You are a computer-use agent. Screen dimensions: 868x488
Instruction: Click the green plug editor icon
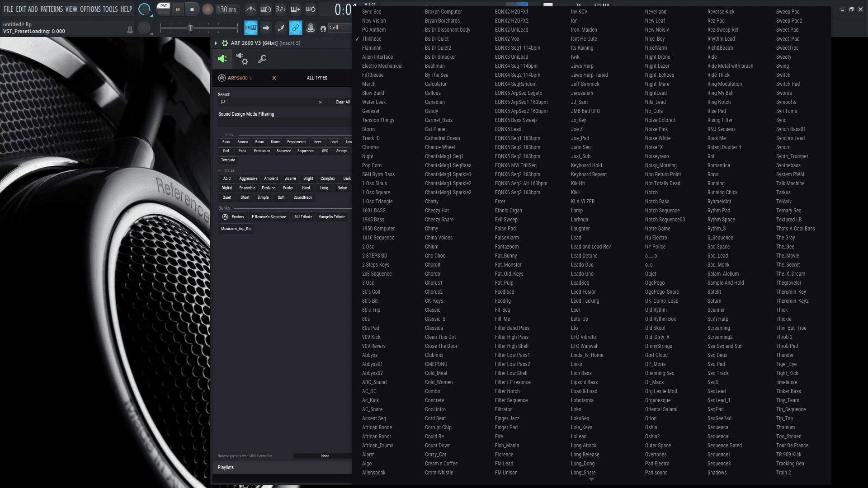point(222,59)
